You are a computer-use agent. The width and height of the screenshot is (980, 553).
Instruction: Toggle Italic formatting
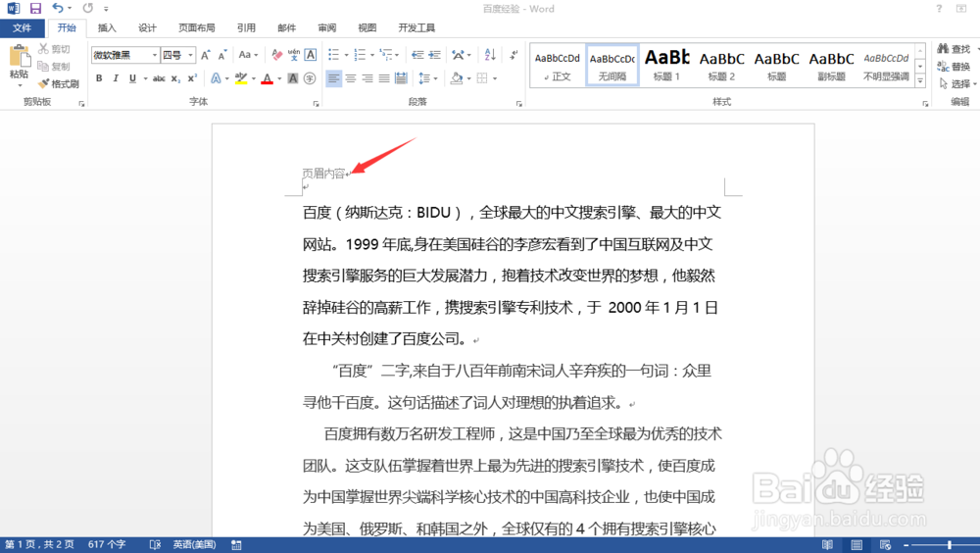click(116, 78)
